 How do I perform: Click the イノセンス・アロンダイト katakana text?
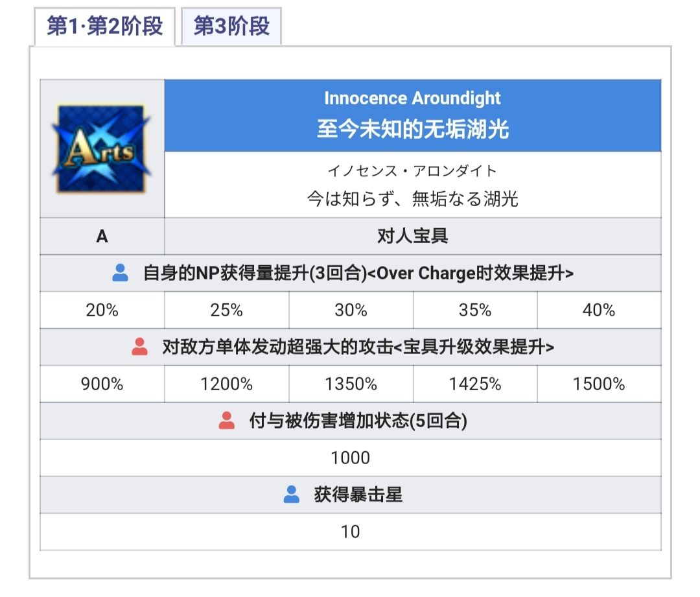click(x=412, y=171)
